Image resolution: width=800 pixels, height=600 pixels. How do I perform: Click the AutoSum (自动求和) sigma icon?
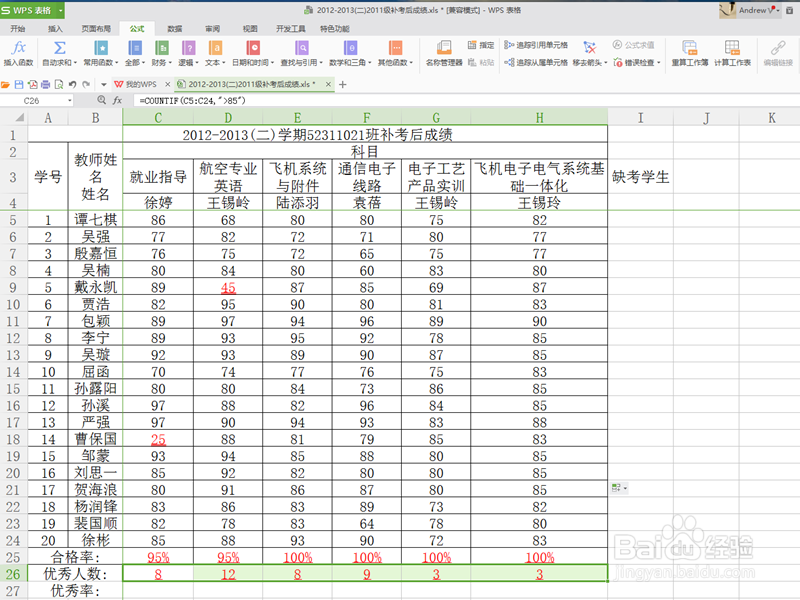point(60,48)
